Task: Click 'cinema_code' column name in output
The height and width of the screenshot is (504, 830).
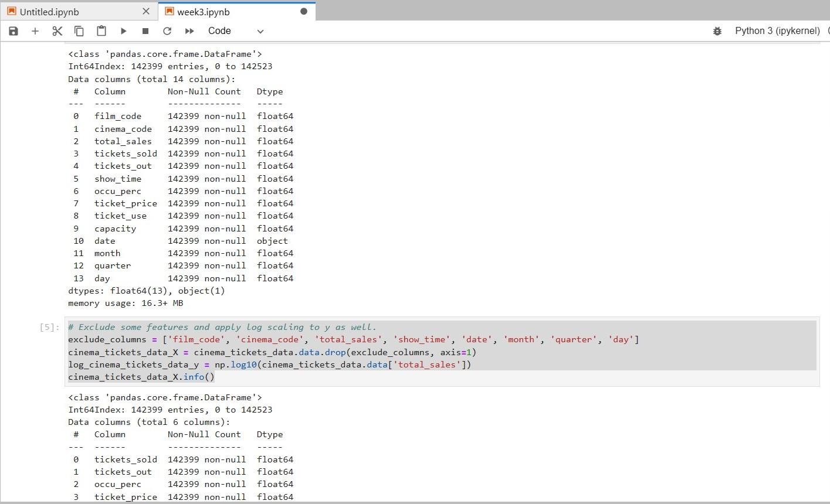Action: (123, 129)
